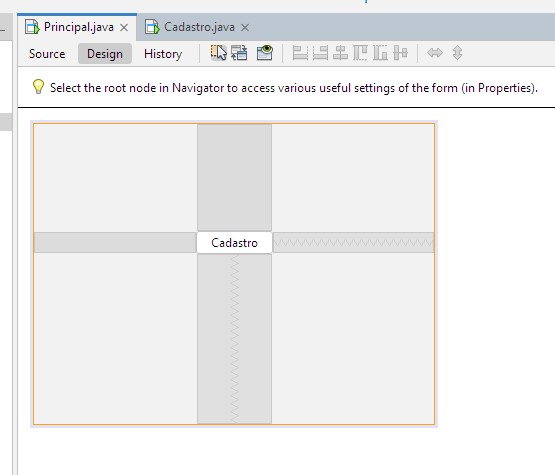Align components right in column
The image size is (555, 475).
point(320,53)
